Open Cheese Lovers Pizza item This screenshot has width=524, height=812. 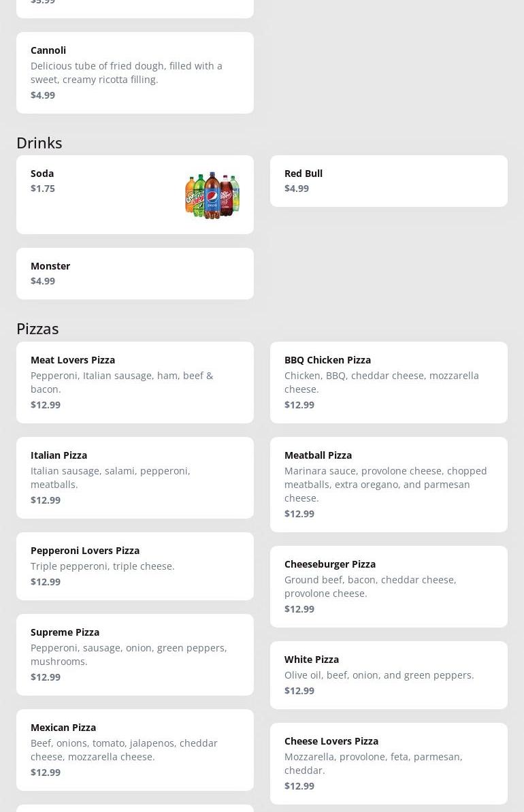[389, 763]
